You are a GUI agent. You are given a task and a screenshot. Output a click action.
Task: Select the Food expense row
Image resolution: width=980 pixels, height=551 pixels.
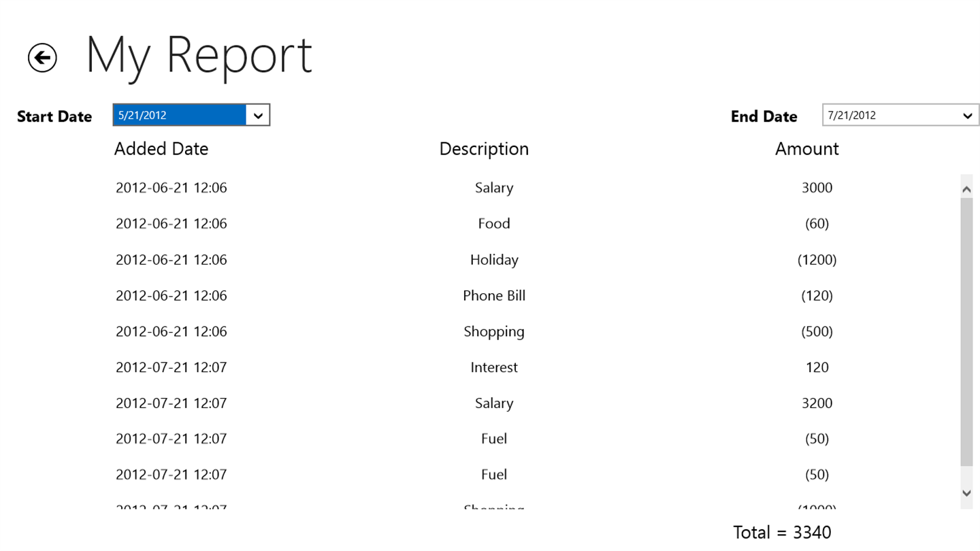tap(494, 224)
